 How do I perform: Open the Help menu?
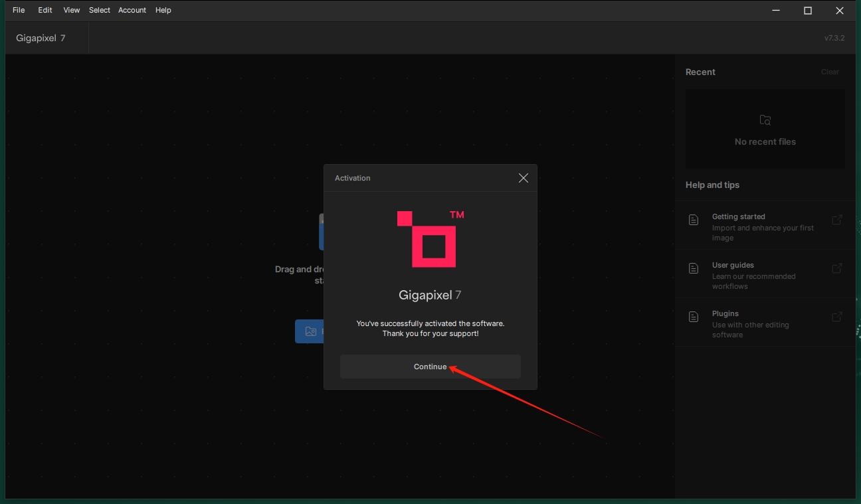[x=163, y=10]
